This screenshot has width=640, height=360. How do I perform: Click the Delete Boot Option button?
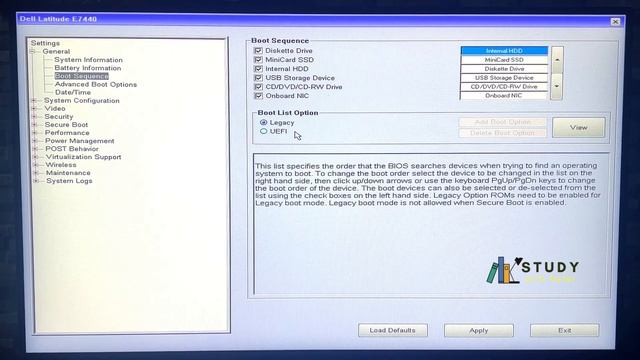click(502, 133)
